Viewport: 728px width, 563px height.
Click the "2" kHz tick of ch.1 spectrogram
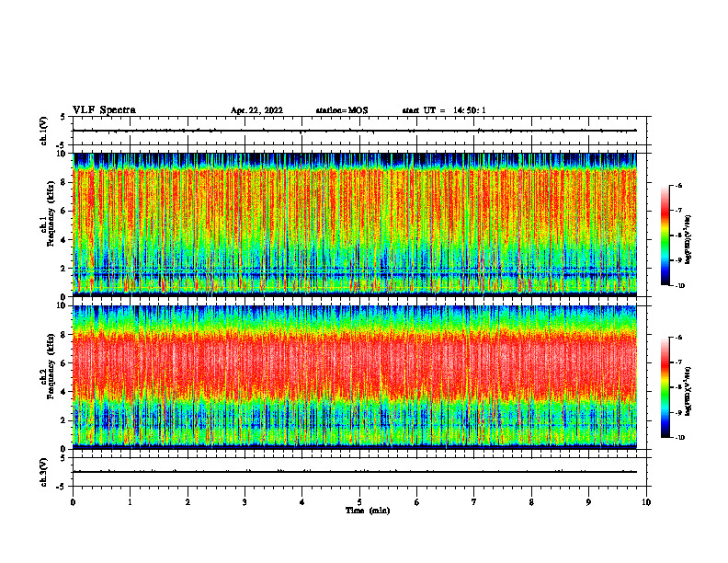click(x=63, y=268)
